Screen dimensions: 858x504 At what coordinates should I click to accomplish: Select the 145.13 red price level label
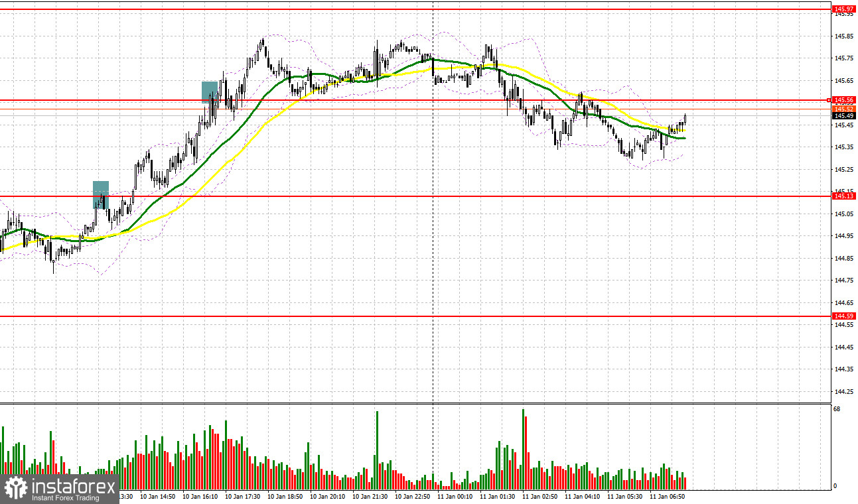pos(844,196)
